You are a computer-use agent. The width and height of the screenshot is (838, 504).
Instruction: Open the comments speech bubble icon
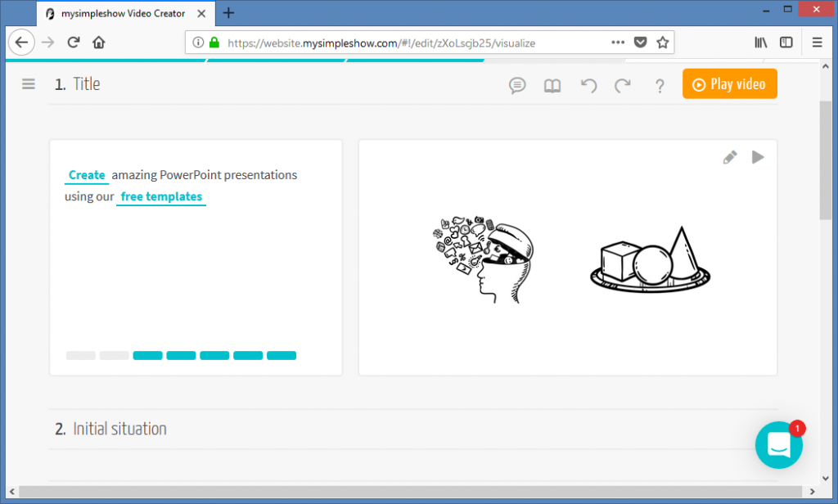517,86
